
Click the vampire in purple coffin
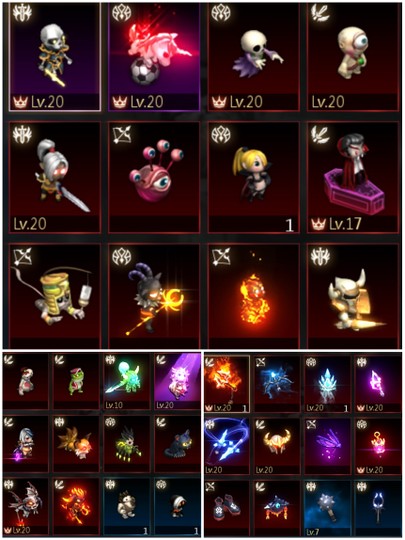coord(353,177)
